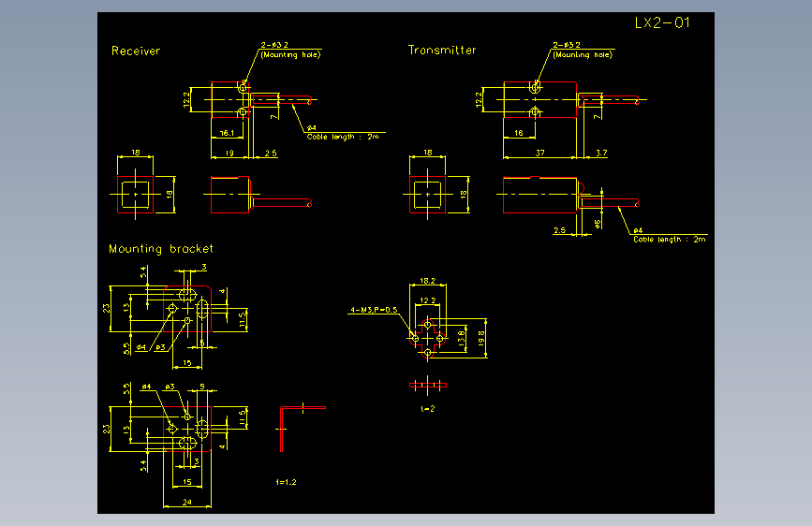
Task: Select the 13.8 vertical dimension
Action: 461,338
